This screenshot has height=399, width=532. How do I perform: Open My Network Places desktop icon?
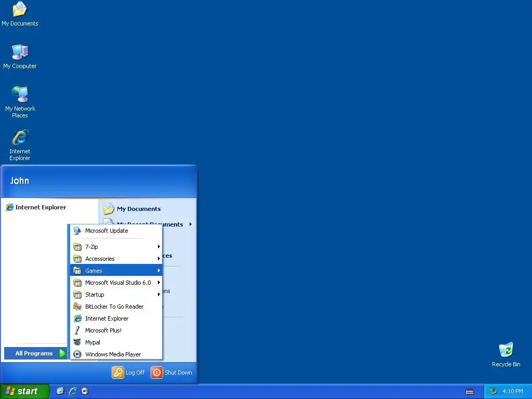click(x=20, y=102)
